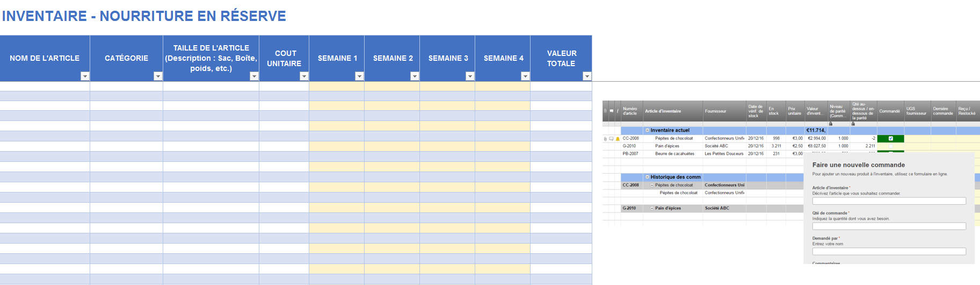980x285 pixels.
Task: Check Commandé checkbox for Pain d'épices
Action: tap(890, 146)
